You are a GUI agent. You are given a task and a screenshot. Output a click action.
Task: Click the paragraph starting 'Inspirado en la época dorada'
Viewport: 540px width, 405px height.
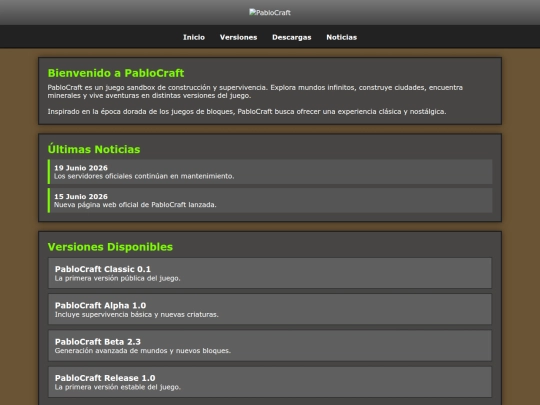tap(247, 112)
